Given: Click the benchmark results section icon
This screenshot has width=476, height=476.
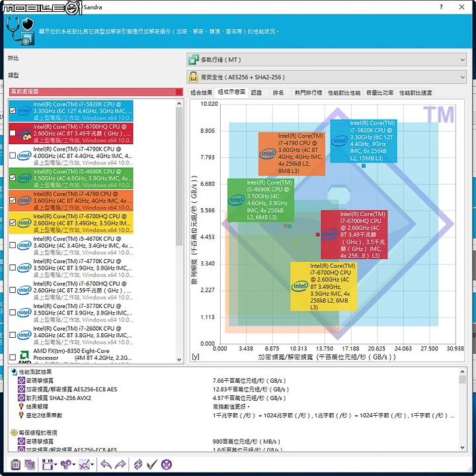Looking at the screenshot, I should (x=14, y=372).
